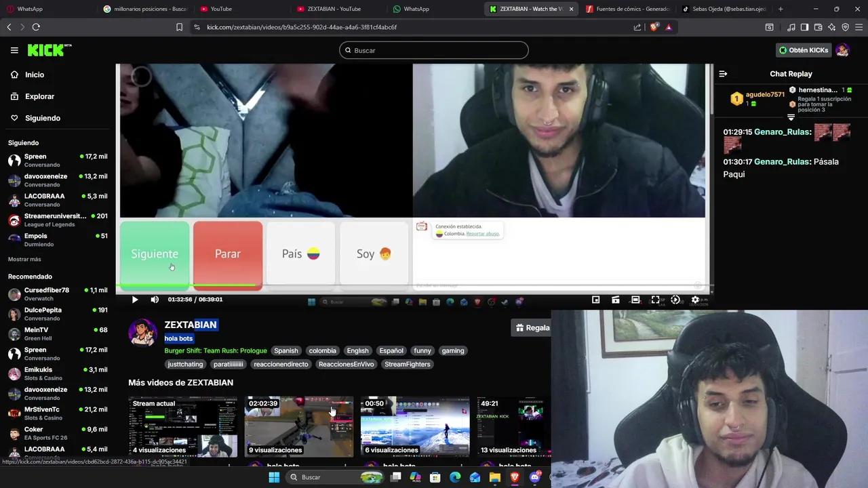
Task: Open Cursedfiber78 recommended channel
Action: click(x=58, y=293)
